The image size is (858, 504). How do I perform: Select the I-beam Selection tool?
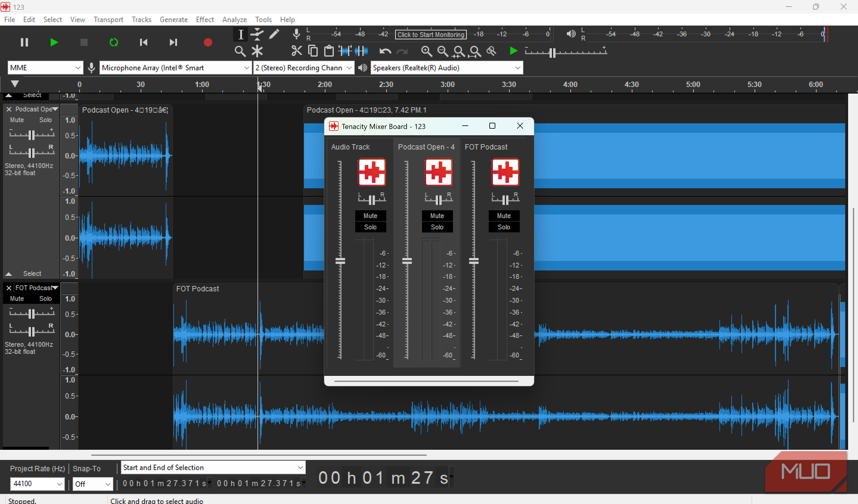click(x=241, y=34)
